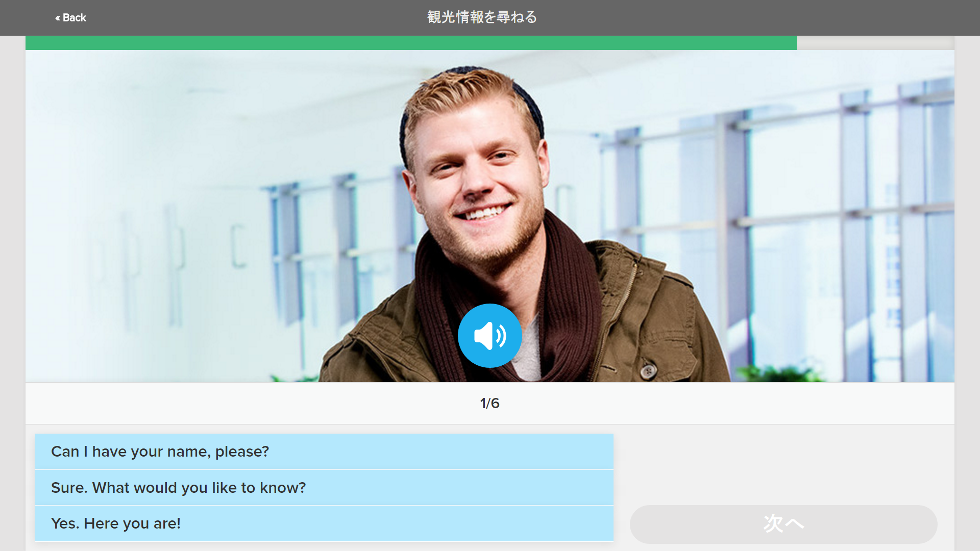
Task: Click the empty grey area above the 次へ button
Action: coord(783,464)
